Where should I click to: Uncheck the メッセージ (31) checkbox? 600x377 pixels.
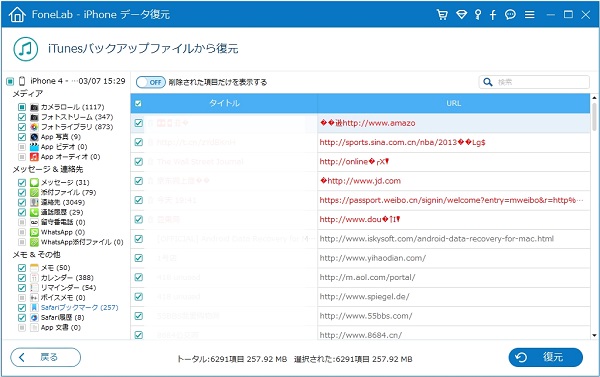(x=22, y=183)
